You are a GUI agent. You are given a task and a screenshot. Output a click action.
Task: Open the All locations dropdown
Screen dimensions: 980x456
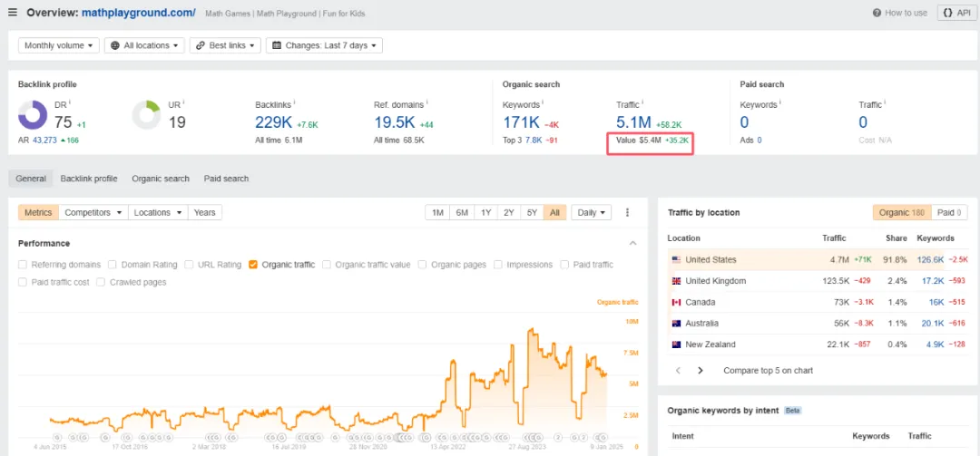coord(144,45)
